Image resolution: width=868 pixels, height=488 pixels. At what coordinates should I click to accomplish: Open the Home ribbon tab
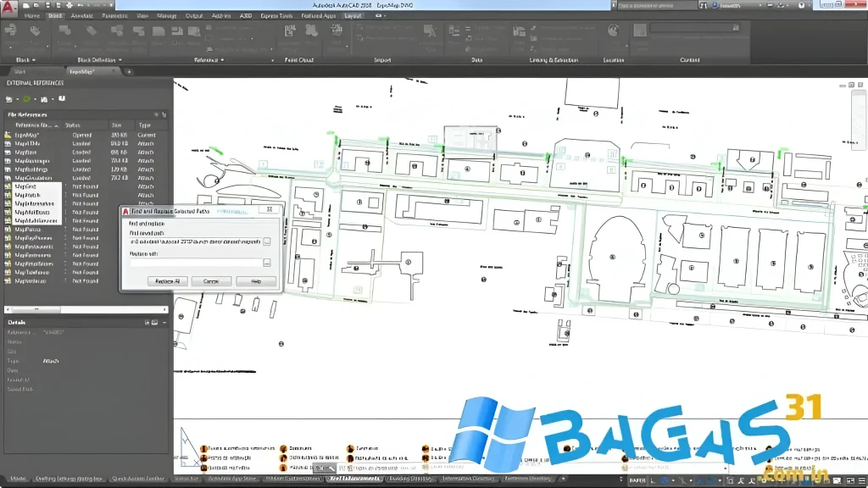(32, 15)
